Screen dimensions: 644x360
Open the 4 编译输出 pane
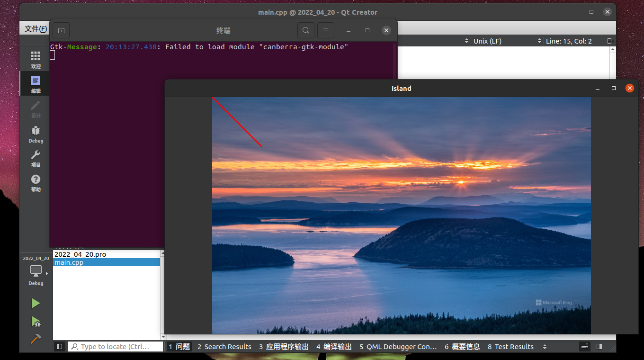[334, 347]
